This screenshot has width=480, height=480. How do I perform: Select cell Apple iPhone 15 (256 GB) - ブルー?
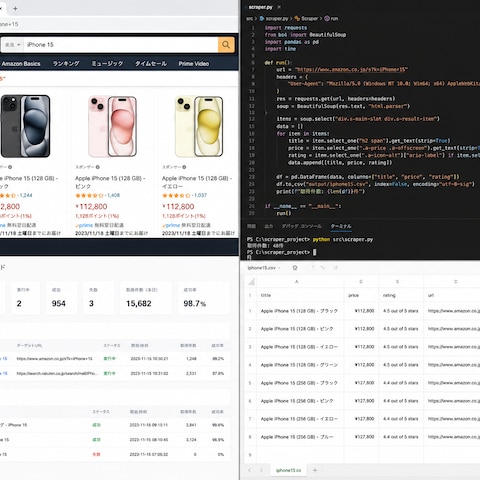pos(300,437)
